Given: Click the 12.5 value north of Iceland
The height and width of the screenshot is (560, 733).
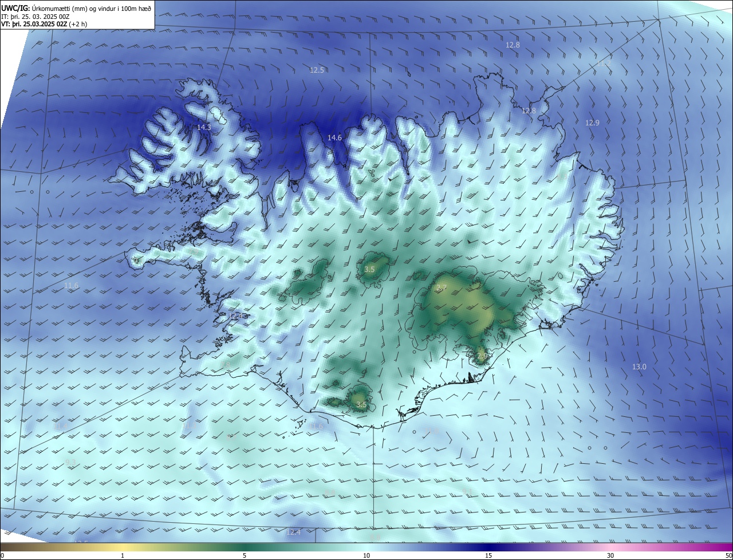Looking at the screenshot, I should (x=317, y=70).
